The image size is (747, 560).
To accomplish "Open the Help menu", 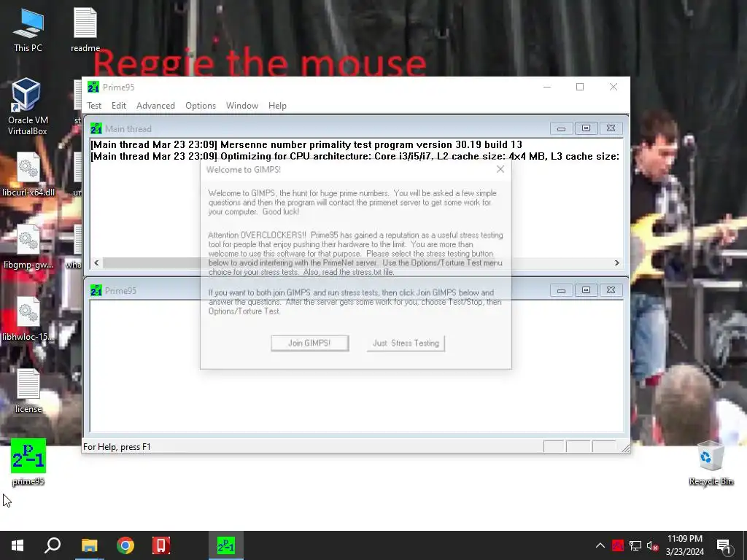I will point(277,106).
